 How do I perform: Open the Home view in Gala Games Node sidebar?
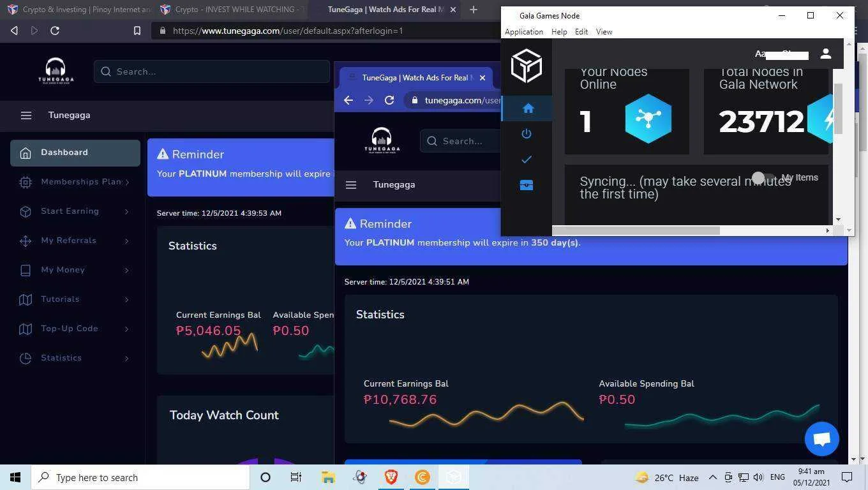click(528, 108)
